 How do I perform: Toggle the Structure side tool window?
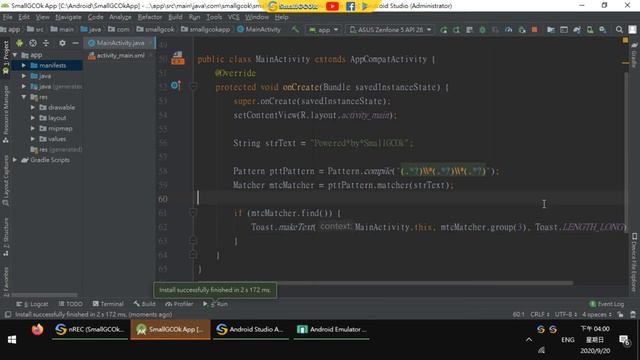tap(6, 237)
